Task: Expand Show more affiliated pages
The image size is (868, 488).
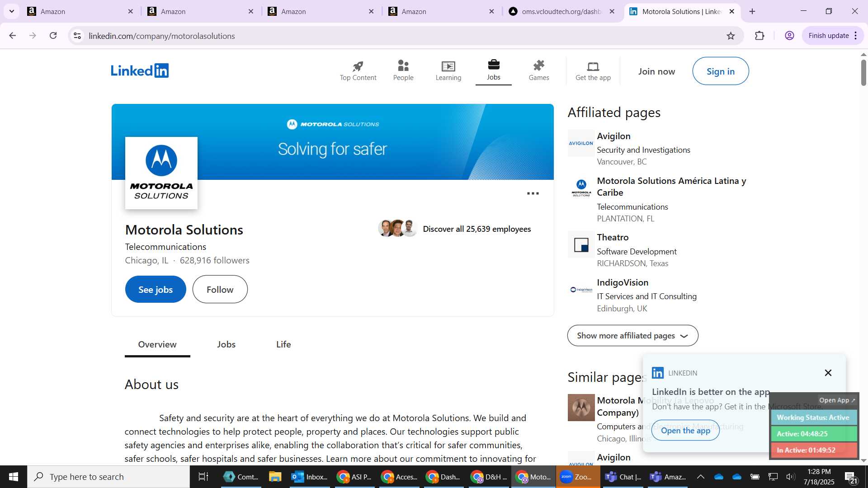Action: pyautogui.click(x=632, y=336)
